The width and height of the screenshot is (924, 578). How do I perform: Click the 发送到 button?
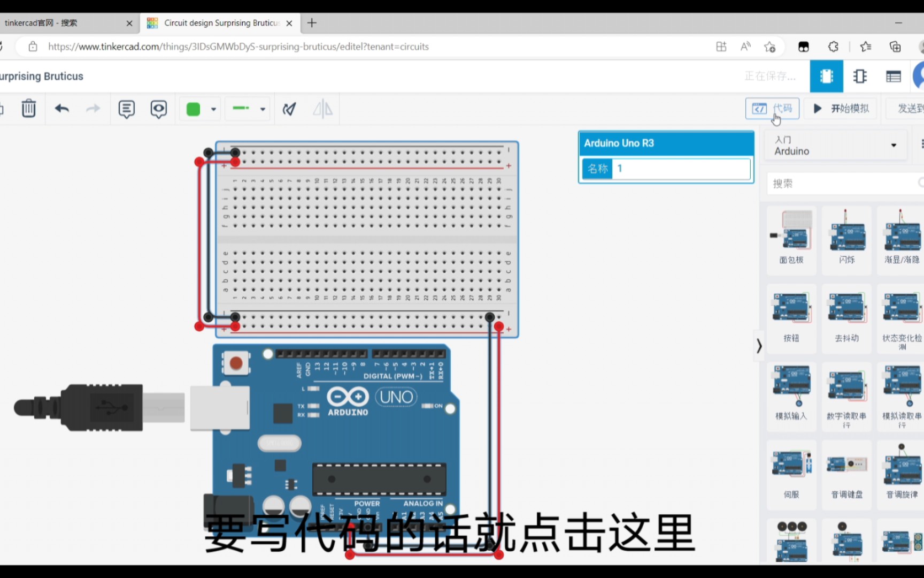pyautogui.click(x=905, y=109)
